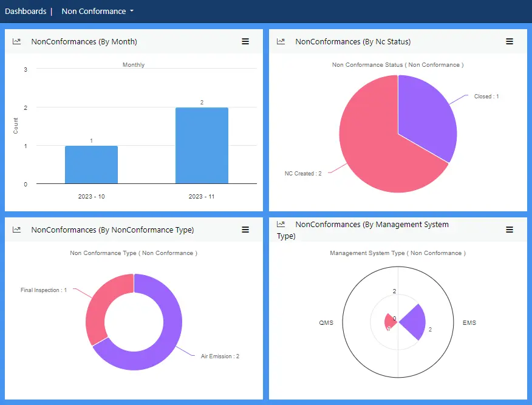532x405 pixels.
Task: Select the 2023 - 11 bar
Action: pyautogui.click(x=202, y=146)
